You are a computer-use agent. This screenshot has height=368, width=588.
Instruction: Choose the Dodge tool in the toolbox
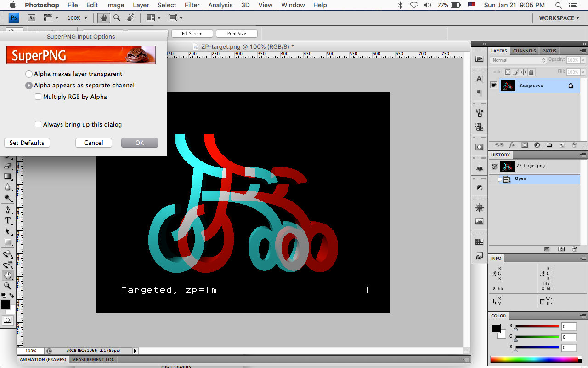(x=8, y=198)
